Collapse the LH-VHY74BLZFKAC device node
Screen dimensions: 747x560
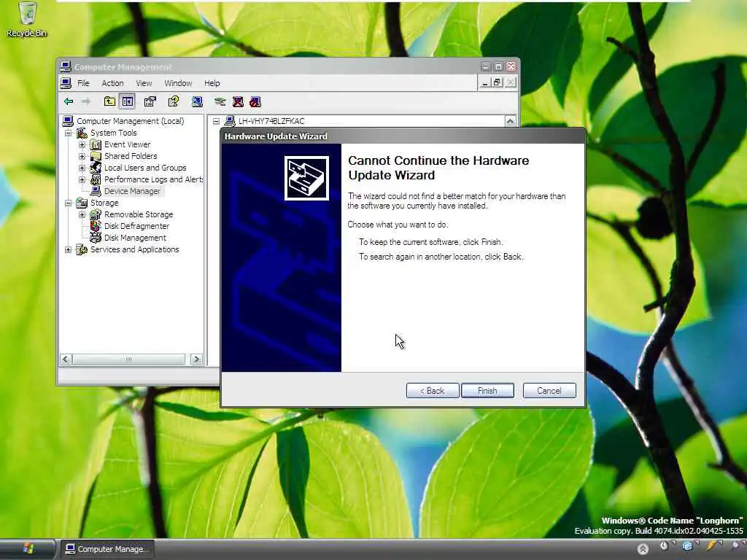point(216,121)
